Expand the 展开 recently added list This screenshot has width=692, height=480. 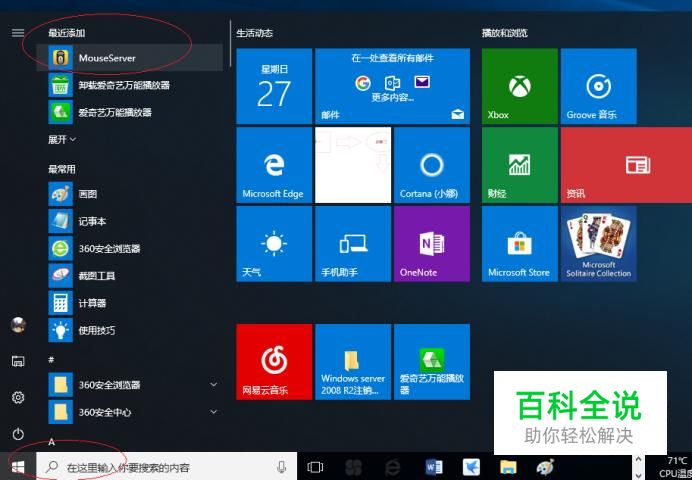click(x=62, y=140)
